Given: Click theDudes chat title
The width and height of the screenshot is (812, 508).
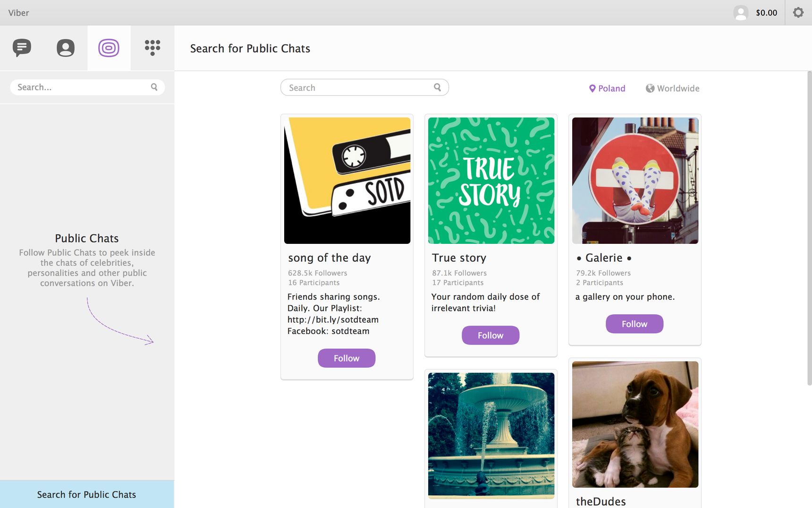Looking at the screenshot, I should [601, 501].
